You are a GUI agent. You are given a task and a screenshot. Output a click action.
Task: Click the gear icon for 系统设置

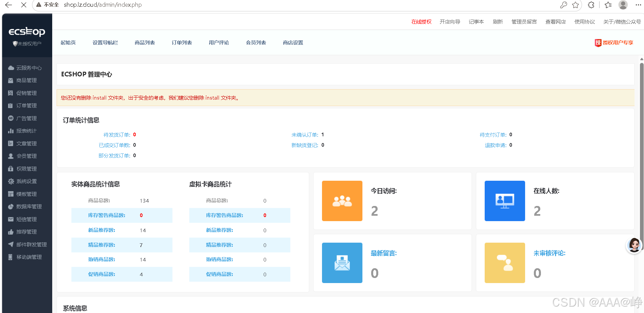[x=11, y=181]
